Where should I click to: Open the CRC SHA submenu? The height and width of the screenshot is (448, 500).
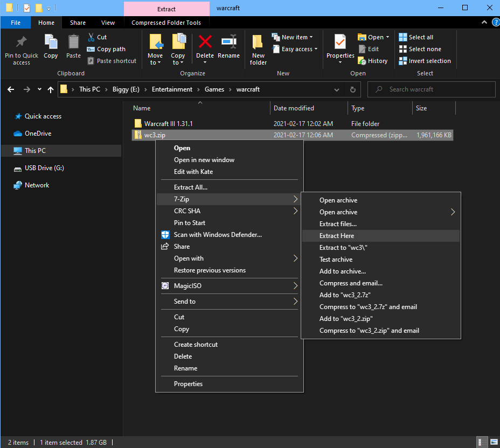click(230, 211)
